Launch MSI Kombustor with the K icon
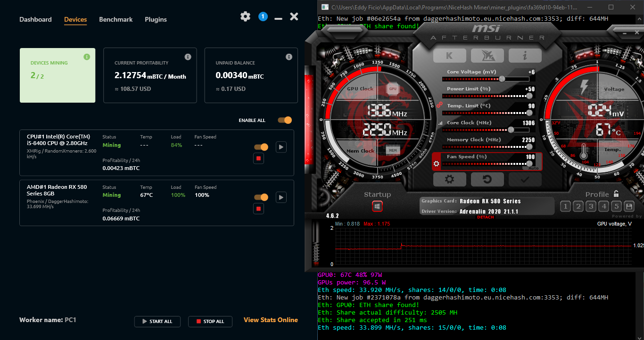Viewport: 644px width, 340px height. point(449,55)
